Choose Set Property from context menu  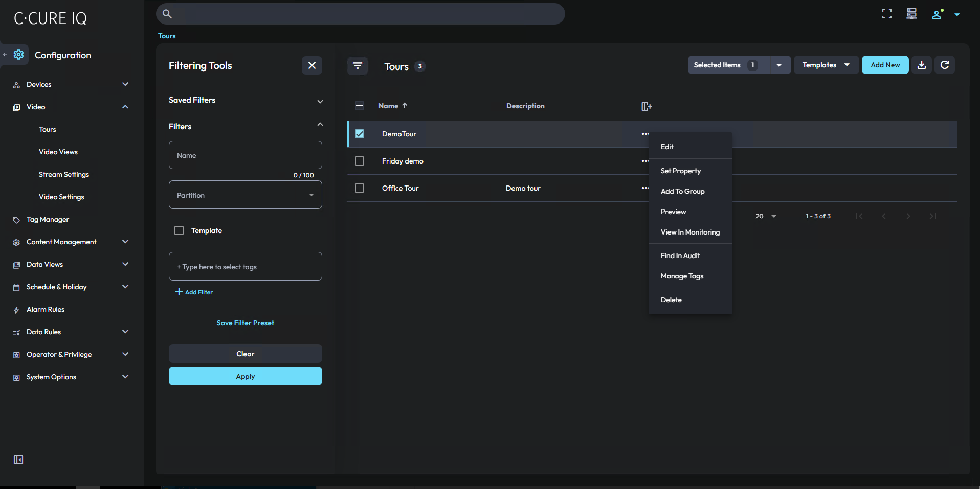pos(680,171)
